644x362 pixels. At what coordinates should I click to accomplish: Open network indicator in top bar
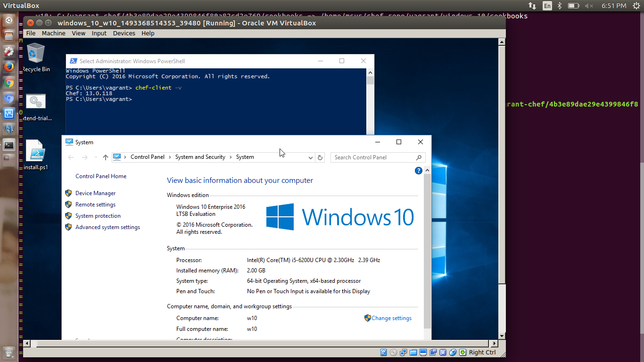532,6
